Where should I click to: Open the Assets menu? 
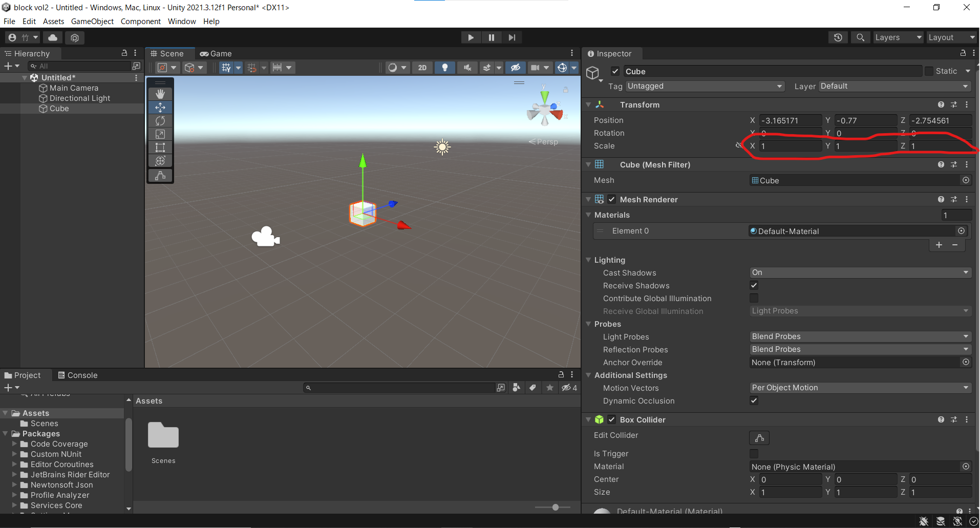click(x=53, y=22)
